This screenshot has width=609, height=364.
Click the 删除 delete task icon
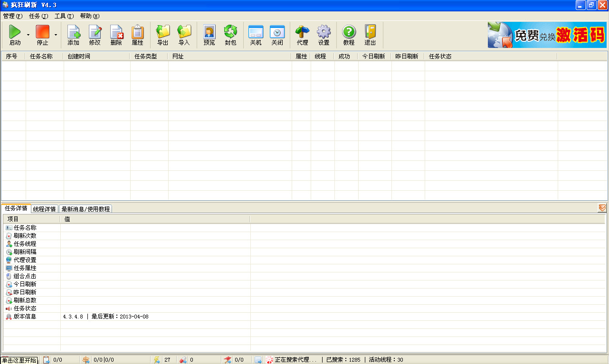pos(116,32)
